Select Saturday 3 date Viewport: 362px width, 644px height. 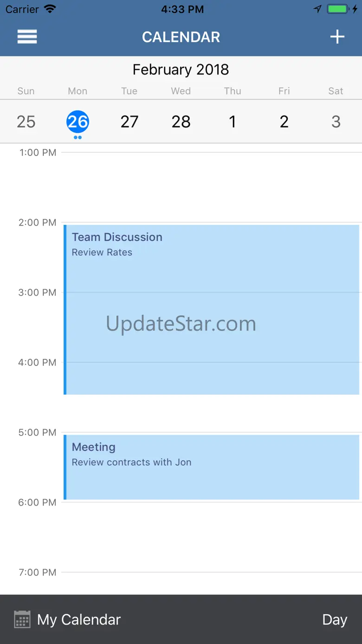pyautogui.click(x=336, y=122)
